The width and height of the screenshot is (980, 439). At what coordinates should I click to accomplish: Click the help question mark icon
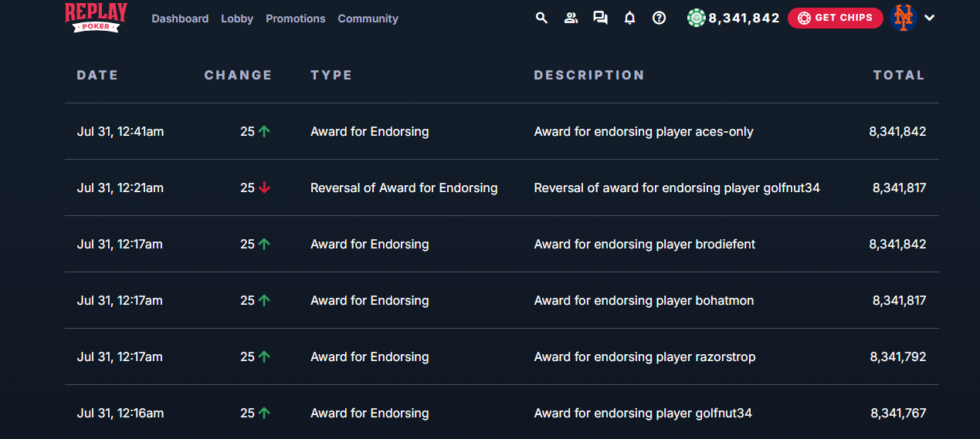pyautogui.click(x=659, y=18)
